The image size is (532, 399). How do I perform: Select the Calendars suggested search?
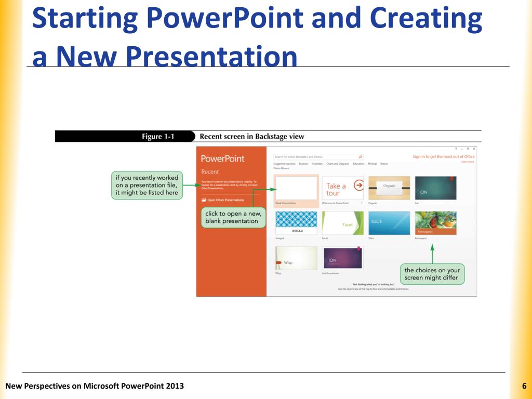[x=317, y=164]
